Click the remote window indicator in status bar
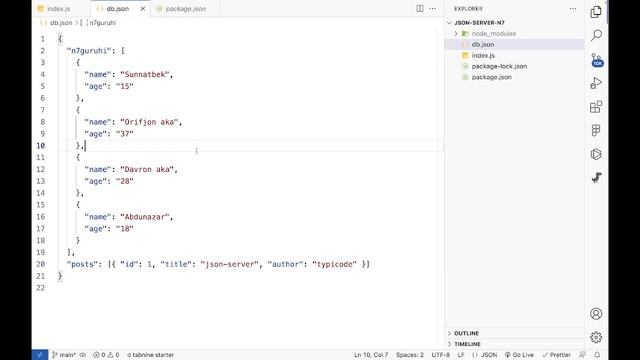The image size is (640, 360). tap(40, 355)
